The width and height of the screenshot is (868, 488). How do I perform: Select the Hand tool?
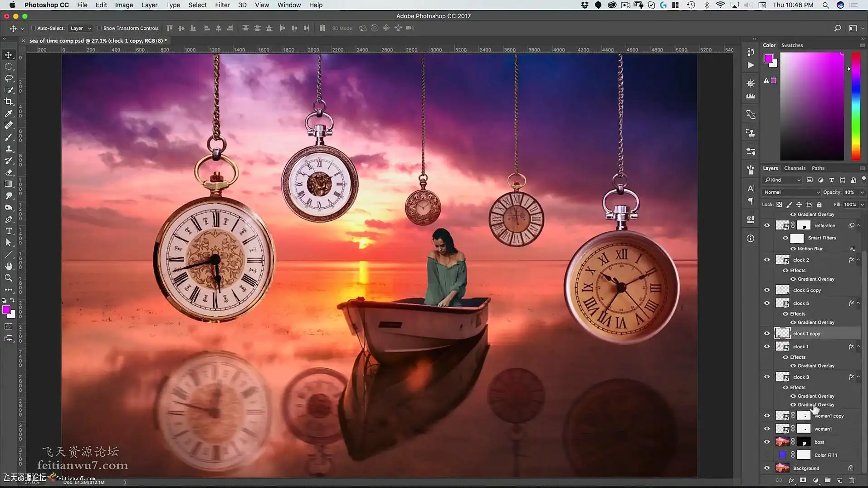[x=9, y=266]
